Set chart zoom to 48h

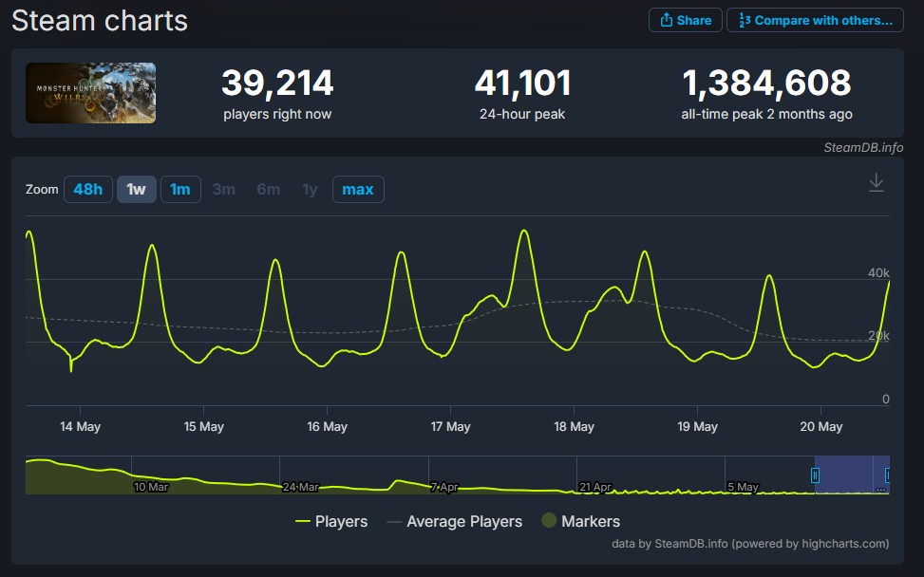(87, 189)
